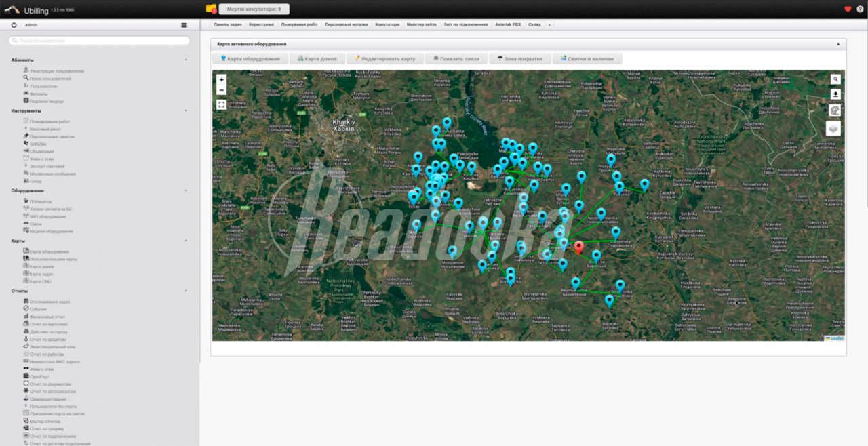Click the red map marker pin

(578, 247)
